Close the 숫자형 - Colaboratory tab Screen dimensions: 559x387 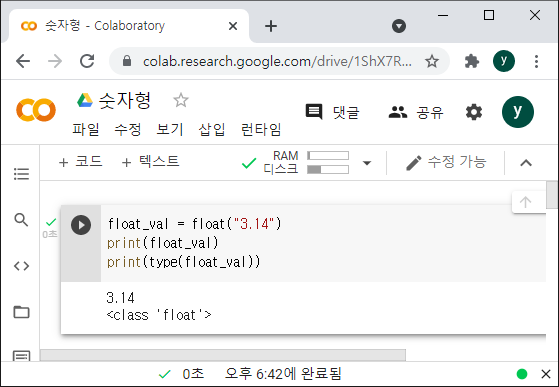[x=233, y=26]
